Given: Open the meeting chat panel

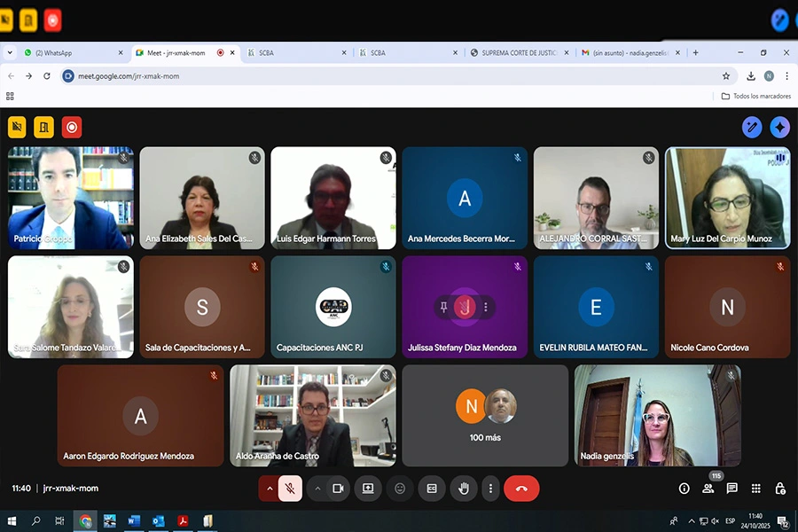Looking at the screenshot, I should (x=731, y=489).
